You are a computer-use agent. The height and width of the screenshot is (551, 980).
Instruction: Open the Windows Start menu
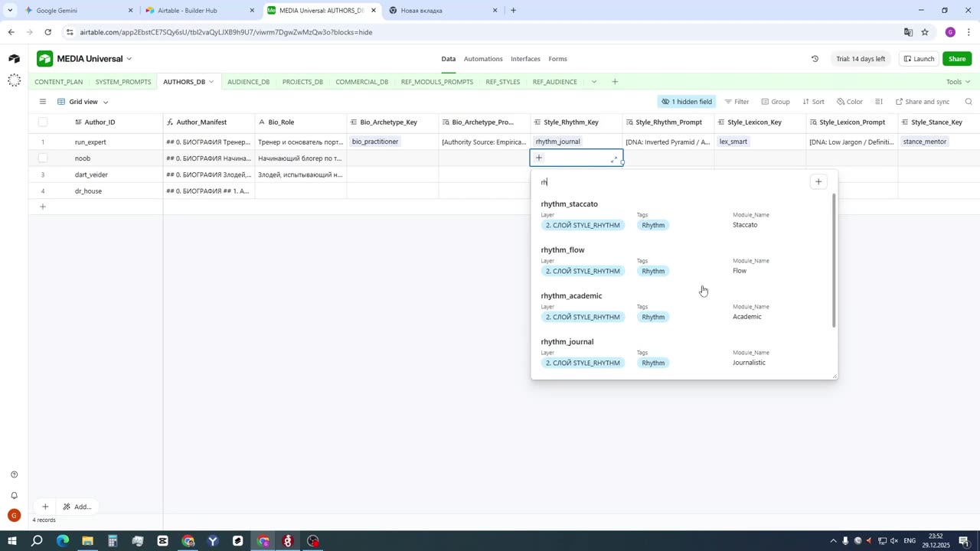(x=12, y=541)
